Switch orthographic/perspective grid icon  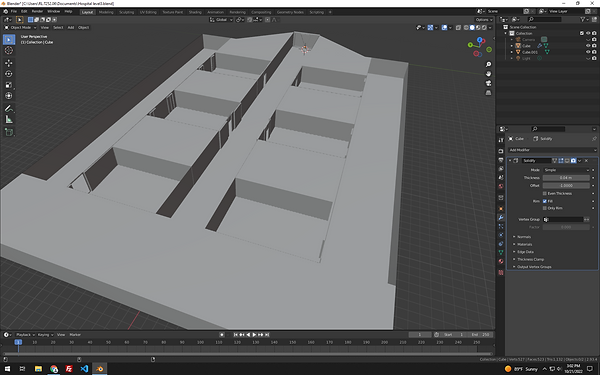488,93
